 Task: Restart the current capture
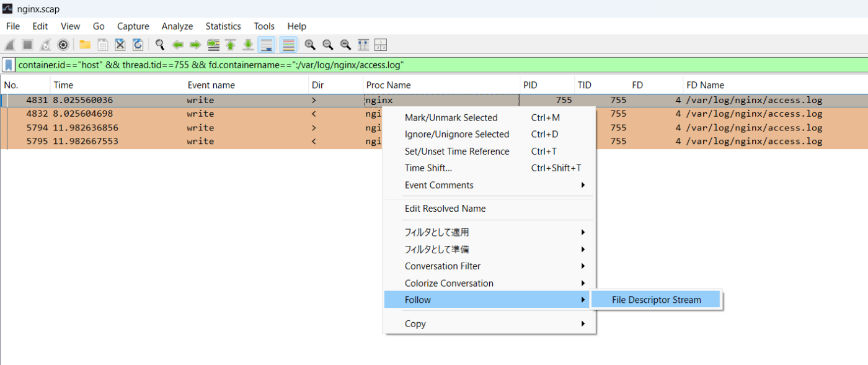pos(45,45)
